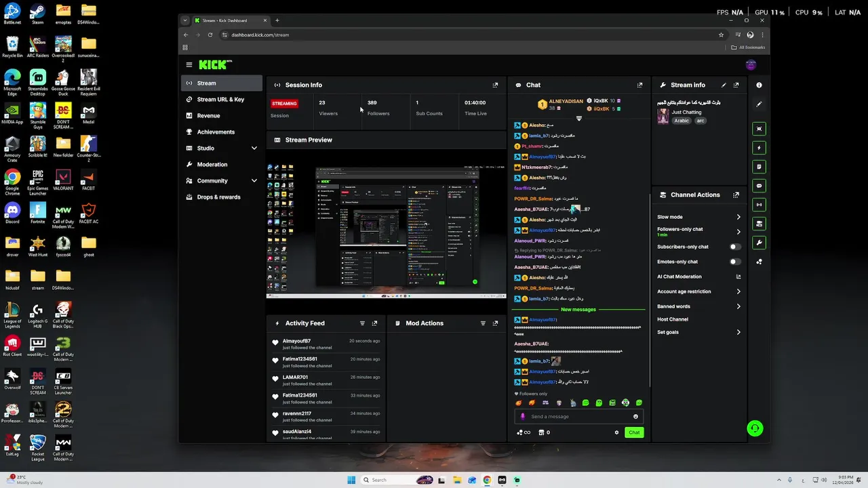Pop out the Chat panel
The image size is (868, 488).
pyautogui.click(x=639, y=85)
